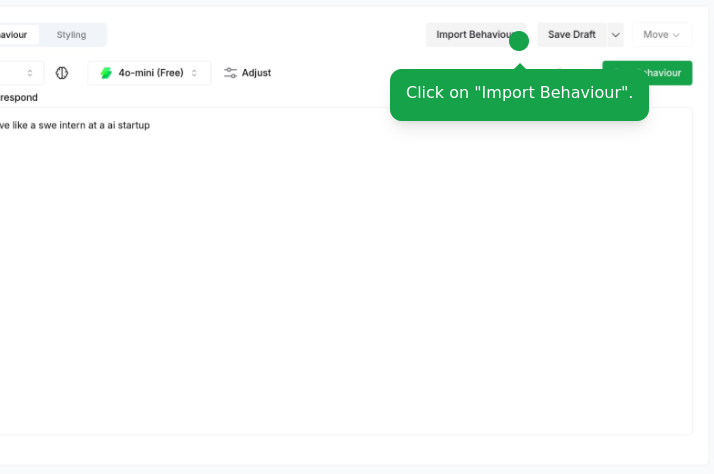
Task: Open the 4o-mini (Free) model selector
Action: (149, 73)
